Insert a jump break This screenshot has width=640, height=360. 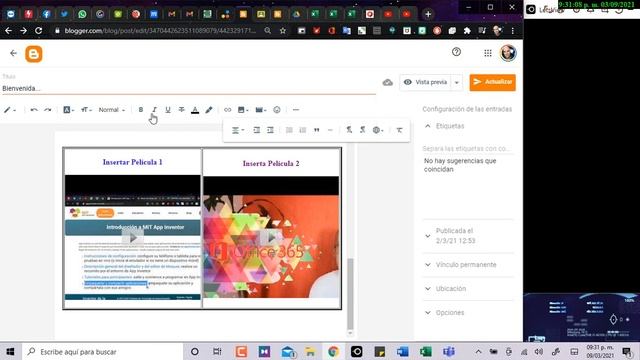click(x=330, y=130)
